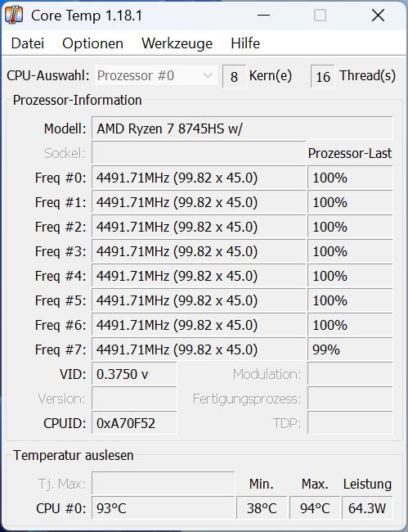408x532 pixels.
Task: Click the Kern(e) count box showing 8
Action: (x=234, y=76)
